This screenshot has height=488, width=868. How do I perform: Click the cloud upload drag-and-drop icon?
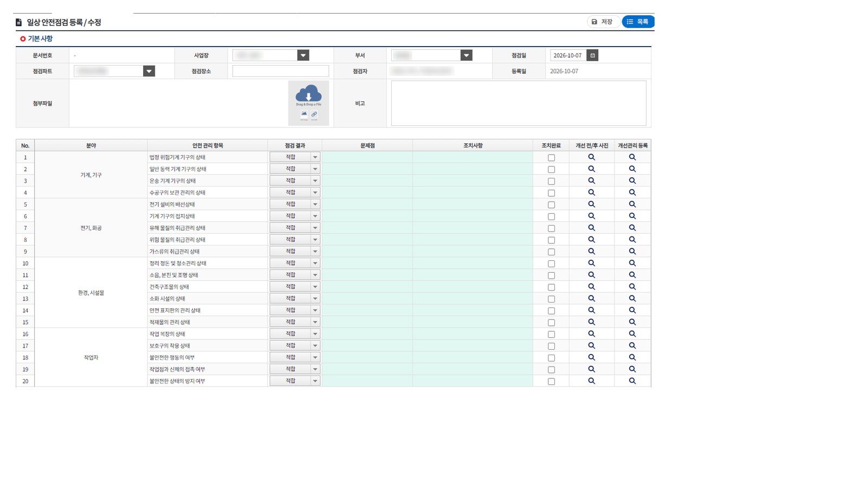[x=309, y=94]
